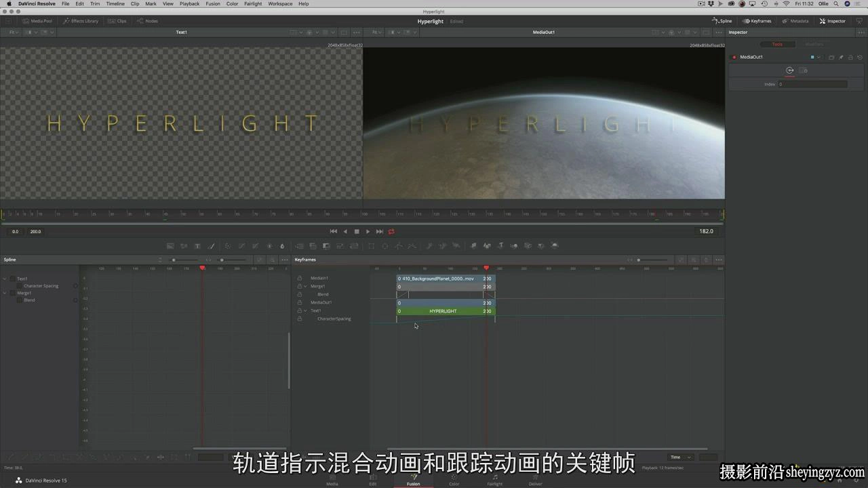
Task: Select the Modifiers tab in Inspector
Action: [x=814, y=44]
